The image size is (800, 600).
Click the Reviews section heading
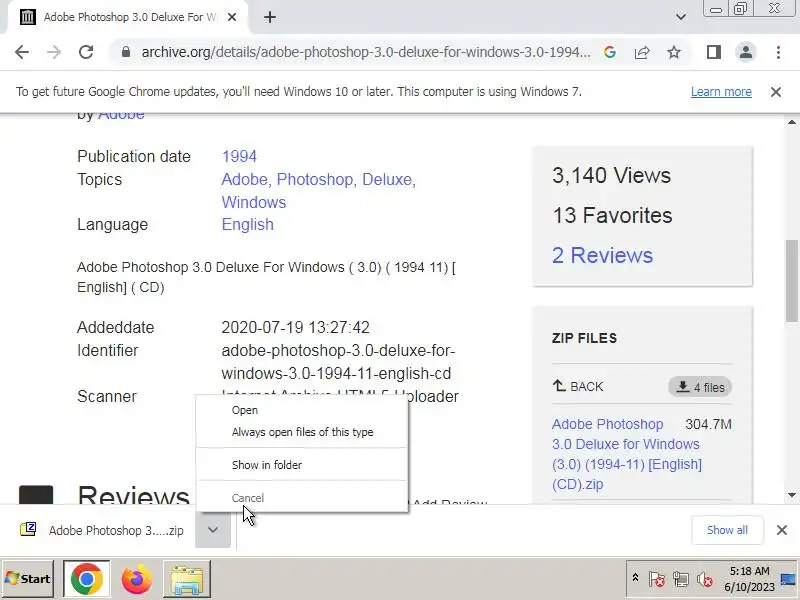point(133,494)
